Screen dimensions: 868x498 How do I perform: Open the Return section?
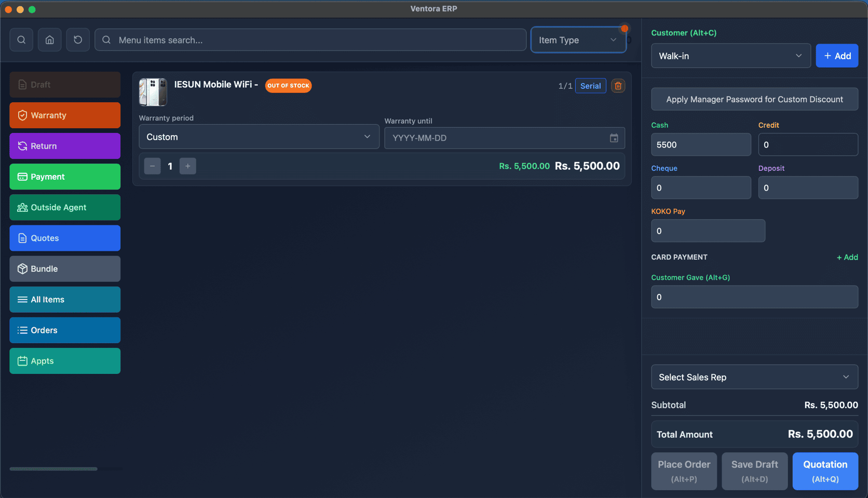(65, 146)
